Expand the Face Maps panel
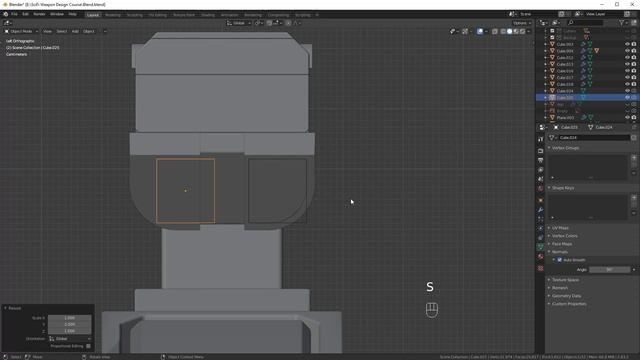Image resolution: width=640 pixels, height=360 pixels. coord(562,244)
